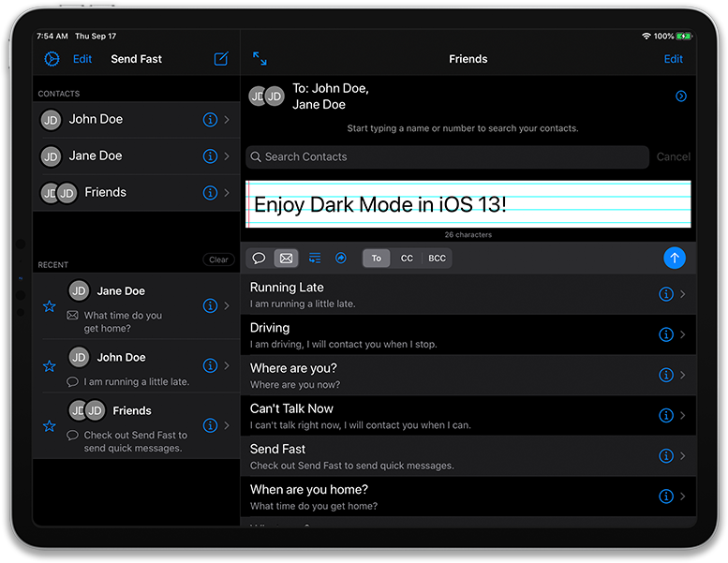Open info for John Doe contact

pos(210,120)
